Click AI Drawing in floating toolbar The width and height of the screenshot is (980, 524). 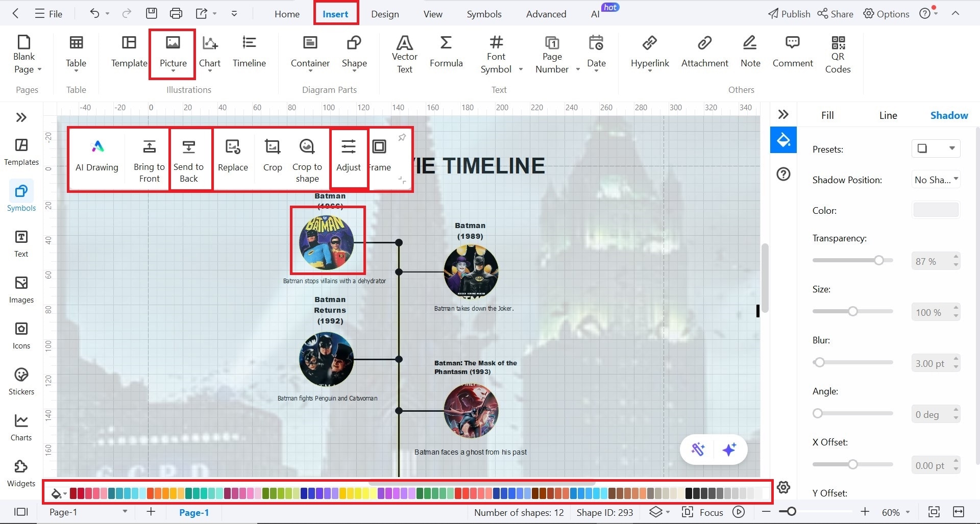tap(97, 156)
